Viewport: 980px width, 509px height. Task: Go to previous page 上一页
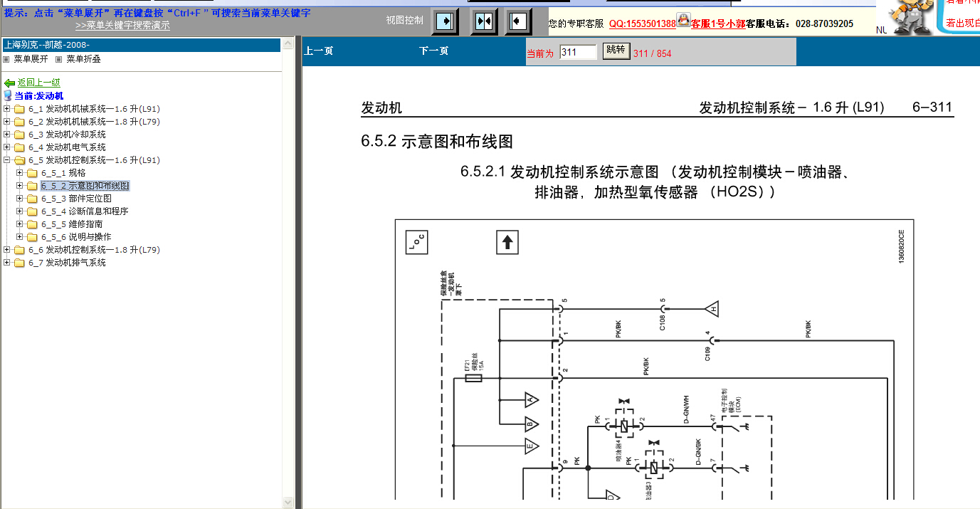tap(318, 51)
